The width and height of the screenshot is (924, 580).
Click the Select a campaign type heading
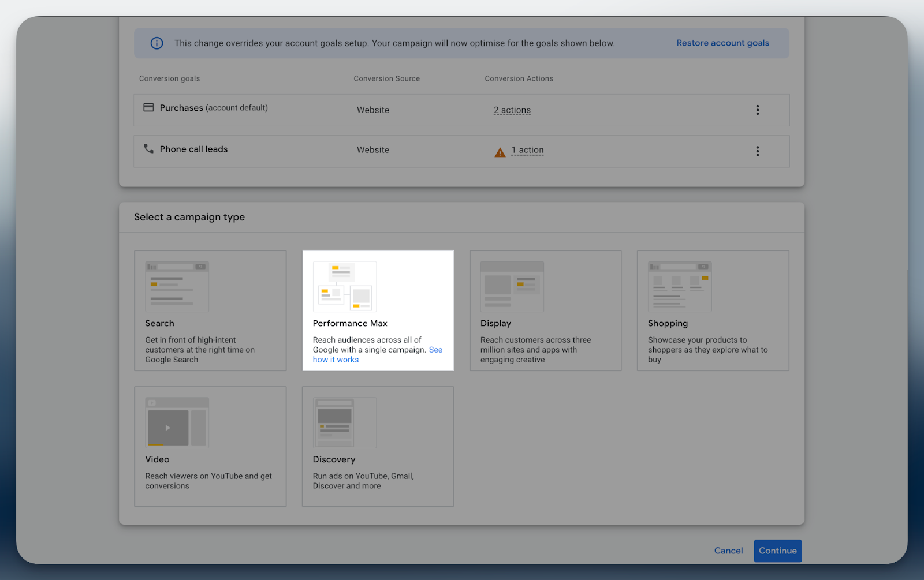[189, 217]
